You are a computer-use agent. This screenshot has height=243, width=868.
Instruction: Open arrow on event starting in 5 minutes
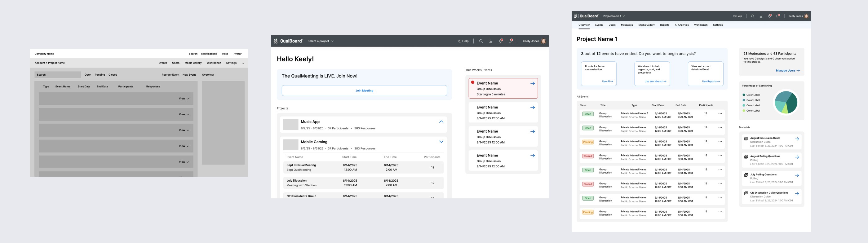pyautogui.click(x=532, y=83)
